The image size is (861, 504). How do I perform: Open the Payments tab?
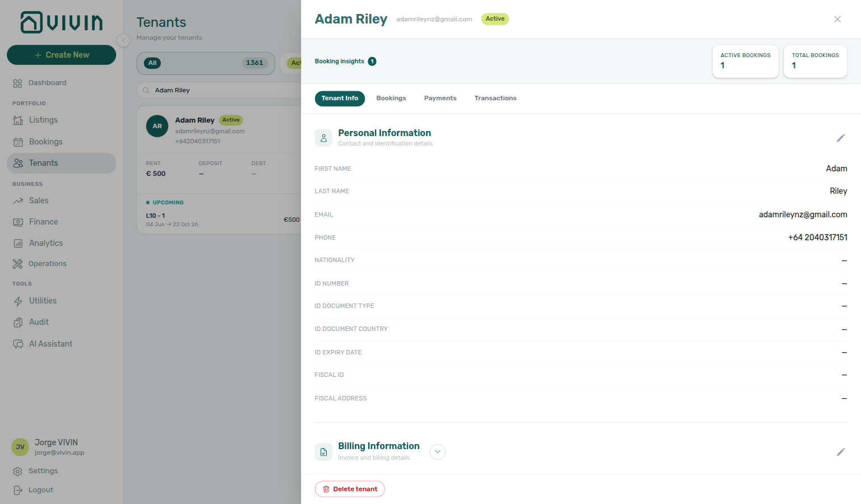click(x=440, y=99)
